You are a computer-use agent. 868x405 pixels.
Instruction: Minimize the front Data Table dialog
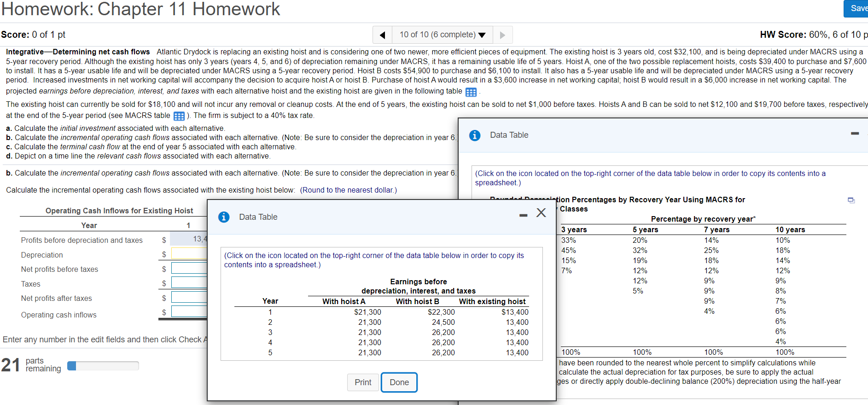(523, 215)
